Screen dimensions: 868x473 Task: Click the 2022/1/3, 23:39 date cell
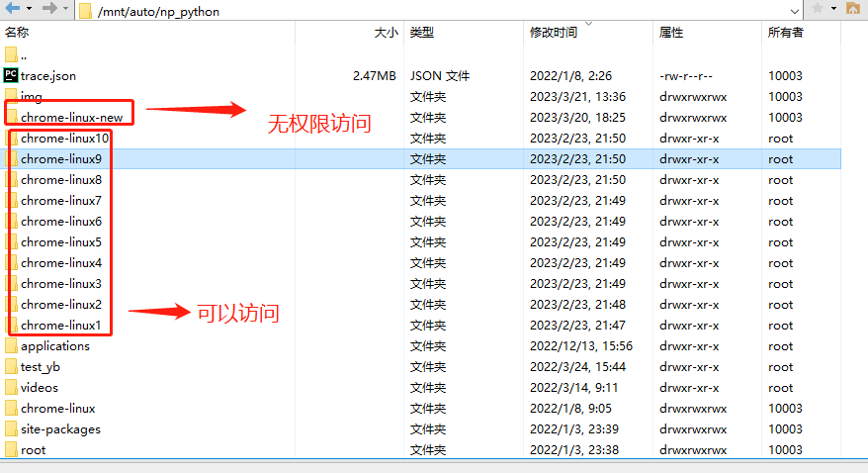[x=574, y=429]
